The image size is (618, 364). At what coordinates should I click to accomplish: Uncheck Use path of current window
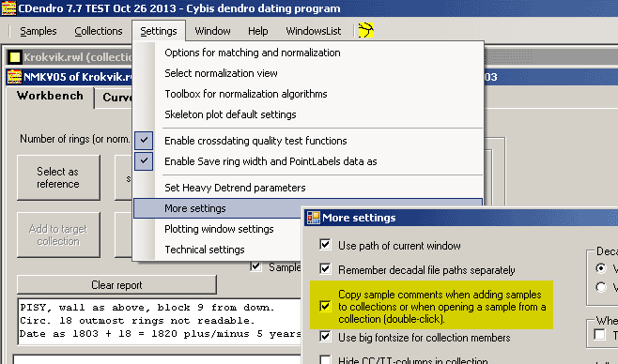pyautogui.click(x=325, y=245)
